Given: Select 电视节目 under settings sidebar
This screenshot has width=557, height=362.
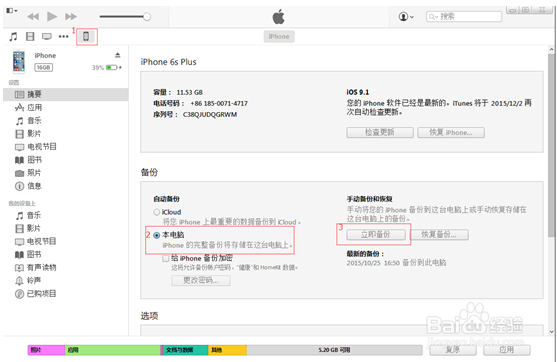Looking at the screenshot, I should 65,146.
